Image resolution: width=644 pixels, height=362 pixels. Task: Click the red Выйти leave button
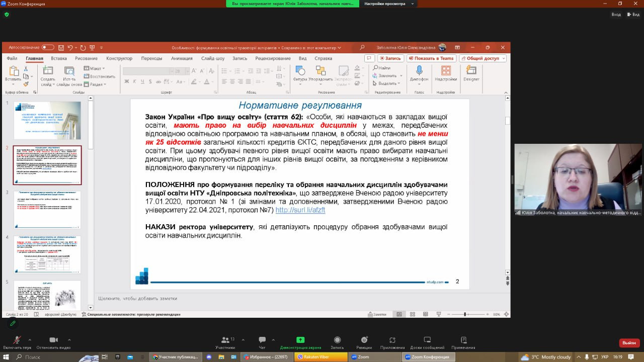(629, 343)
